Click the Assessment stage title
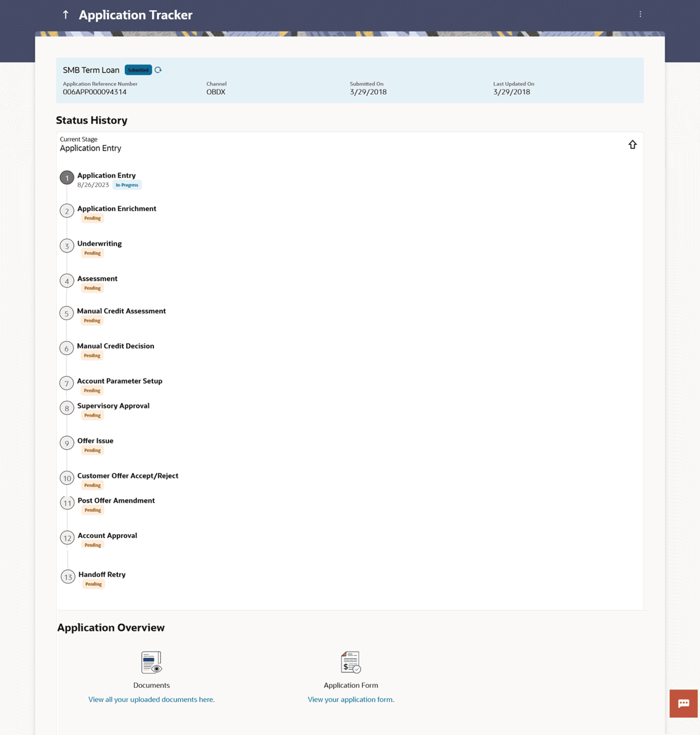 pos(97,278)
